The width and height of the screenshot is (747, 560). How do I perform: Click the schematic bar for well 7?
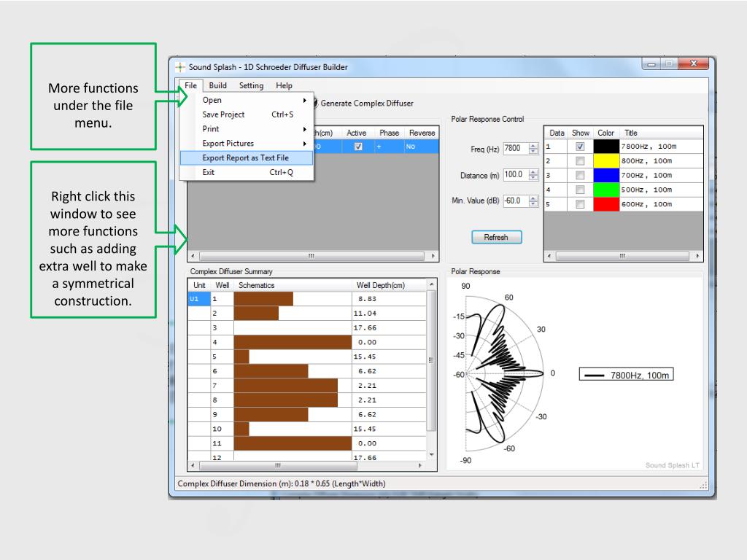coord(285,386)
